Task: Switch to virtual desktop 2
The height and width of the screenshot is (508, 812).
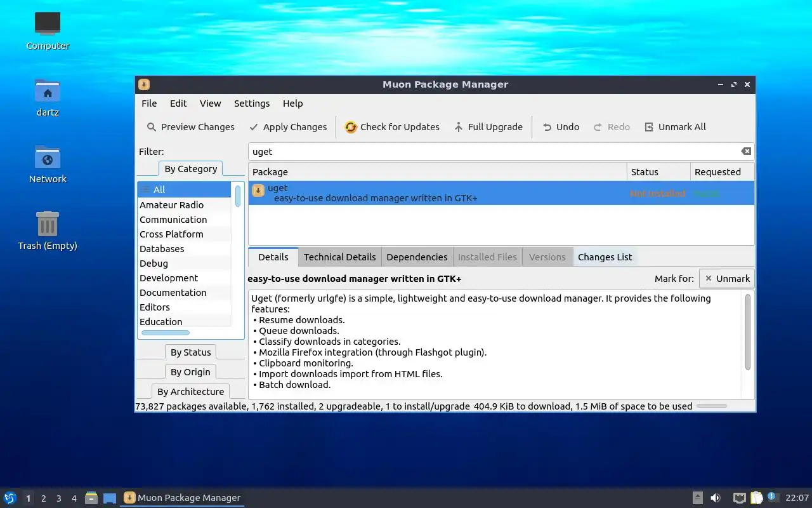Action: [43, 498]
